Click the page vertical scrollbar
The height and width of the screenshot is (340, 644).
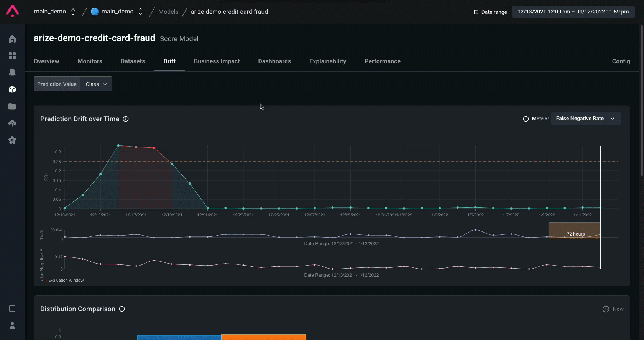click(642, 101)
